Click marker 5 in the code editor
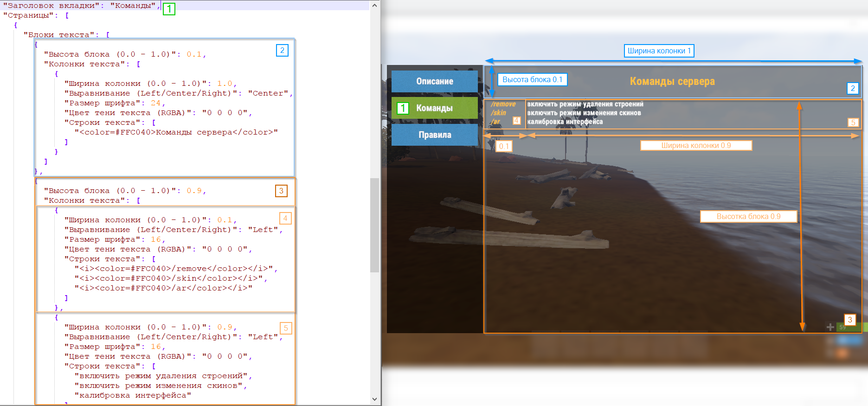This screenshot has height=406, width=868. [x=286, y=328]
